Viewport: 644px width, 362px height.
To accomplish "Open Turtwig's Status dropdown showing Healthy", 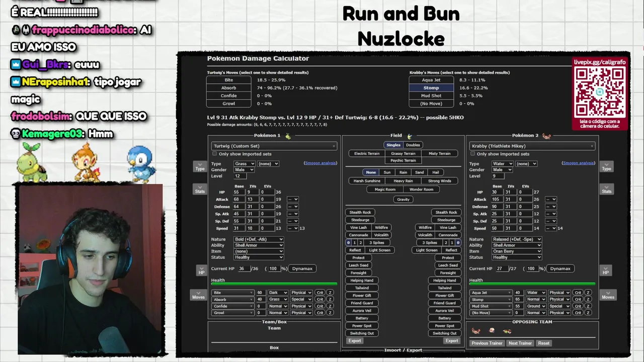I will 259,257.
